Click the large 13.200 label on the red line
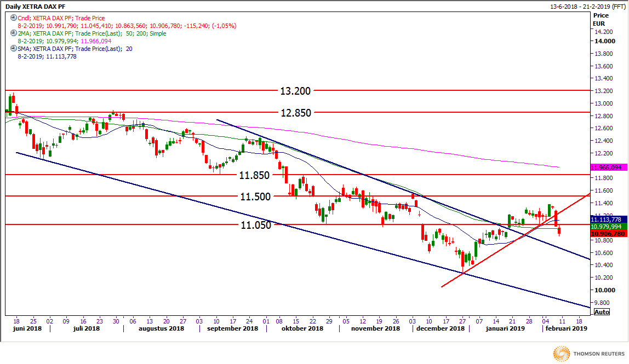The height and width of the screenshot is (364, 629). click(x=295, y=91)
